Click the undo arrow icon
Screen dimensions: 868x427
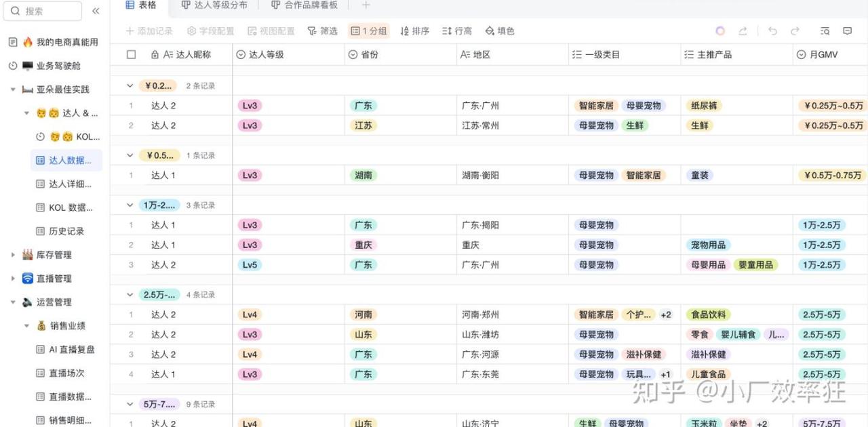click(x=772, y=31)
